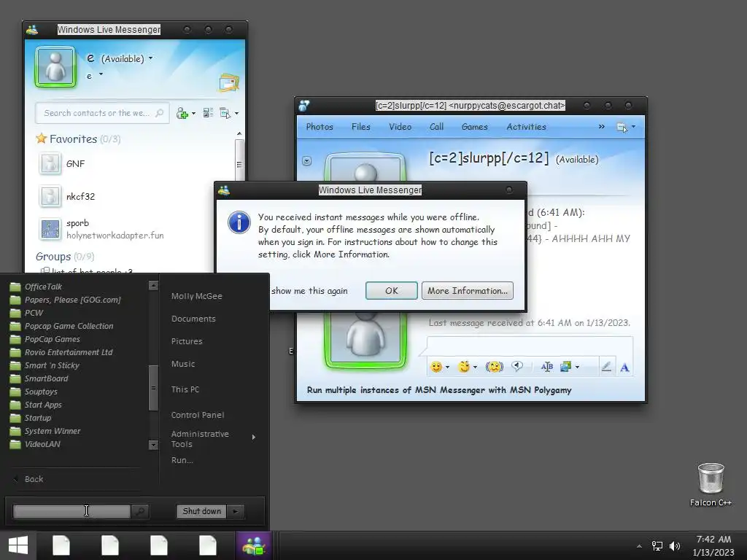Image resolution: width=747 pixels, height=560 pixels.
Task: Open Run... from start menu
Action: coord(182,460)
